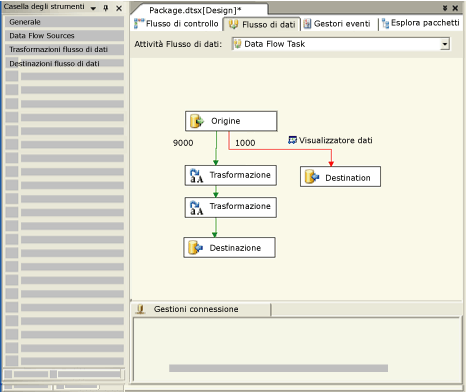Select the second Trasformazione component icon

click(196, 208)
